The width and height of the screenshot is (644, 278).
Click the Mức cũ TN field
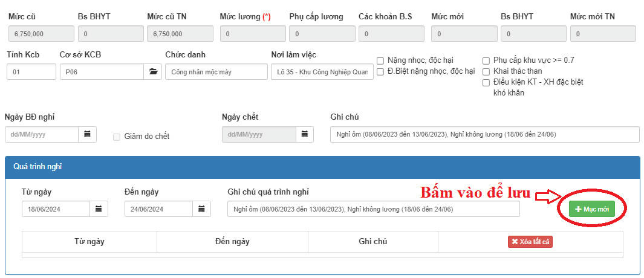pos(180,34)
